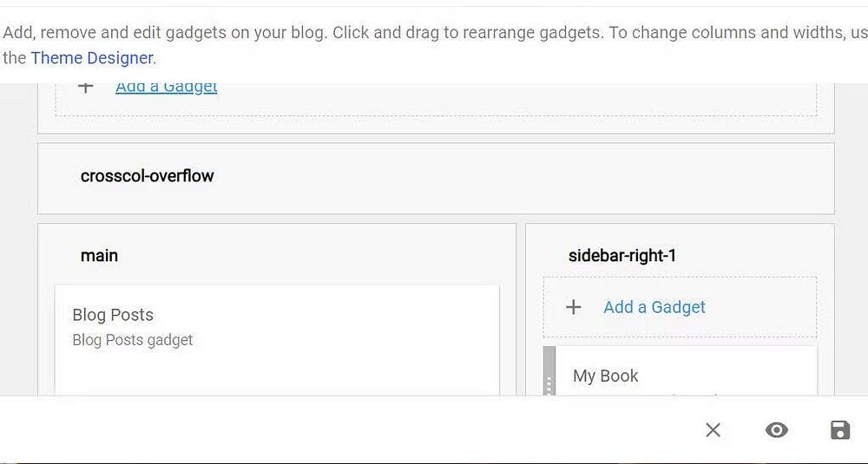Preview the blog with the eye icon

coord(776,430)
